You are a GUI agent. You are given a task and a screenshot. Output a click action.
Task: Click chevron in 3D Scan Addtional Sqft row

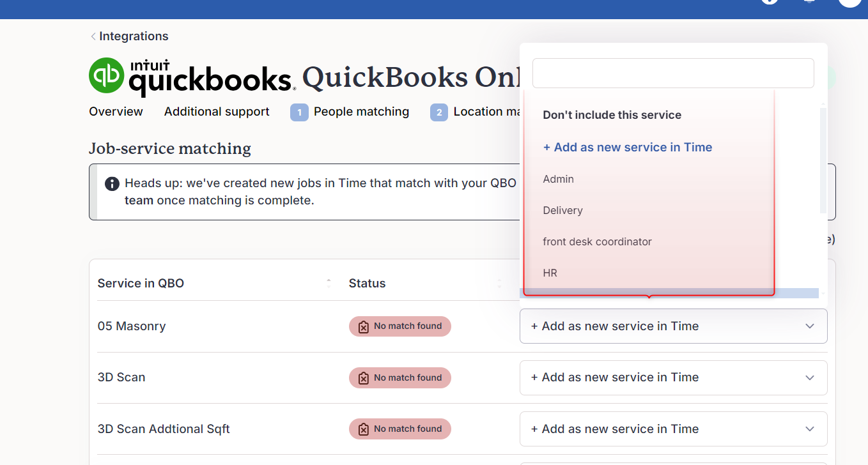coord(810,429)
